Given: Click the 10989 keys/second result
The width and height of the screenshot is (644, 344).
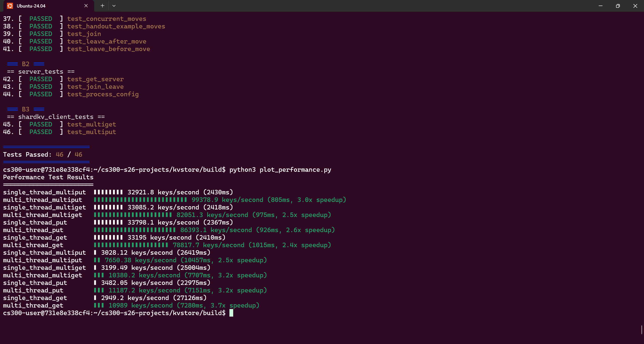Looking at the screenshot, I should (x=141, y=306).
